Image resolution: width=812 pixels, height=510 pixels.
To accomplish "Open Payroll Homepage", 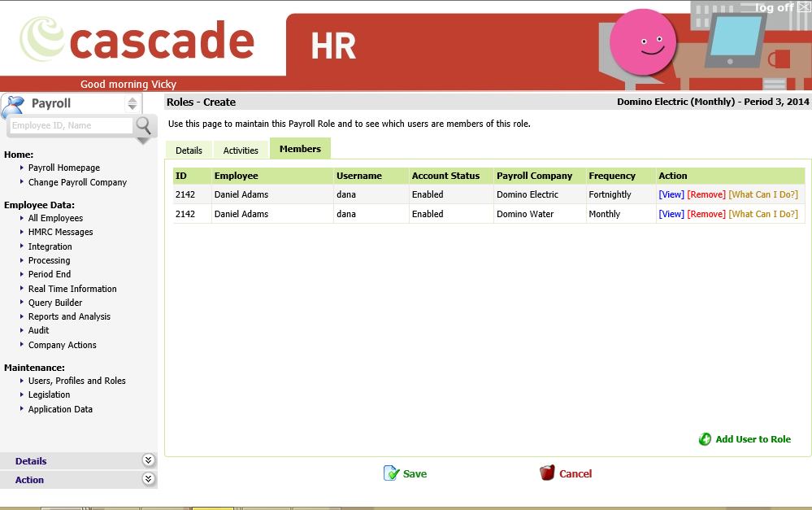I will [x=64, y=168].
